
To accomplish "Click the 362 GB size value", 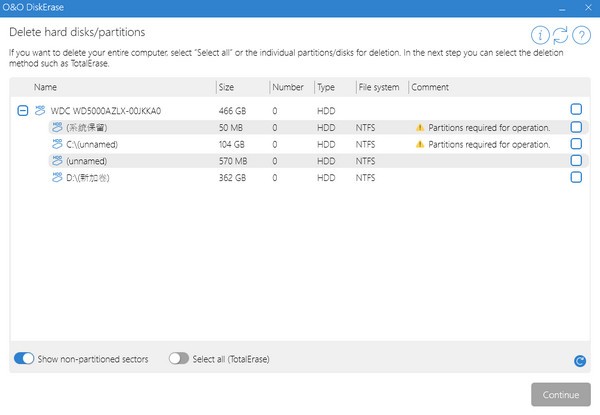I will tap(232, 178).
